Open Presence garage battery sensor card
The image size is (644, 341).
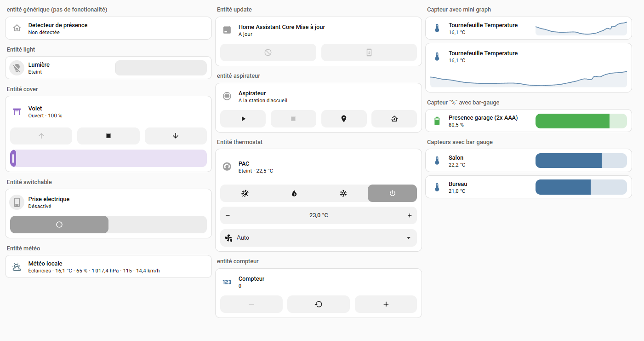tap(483, 121)
